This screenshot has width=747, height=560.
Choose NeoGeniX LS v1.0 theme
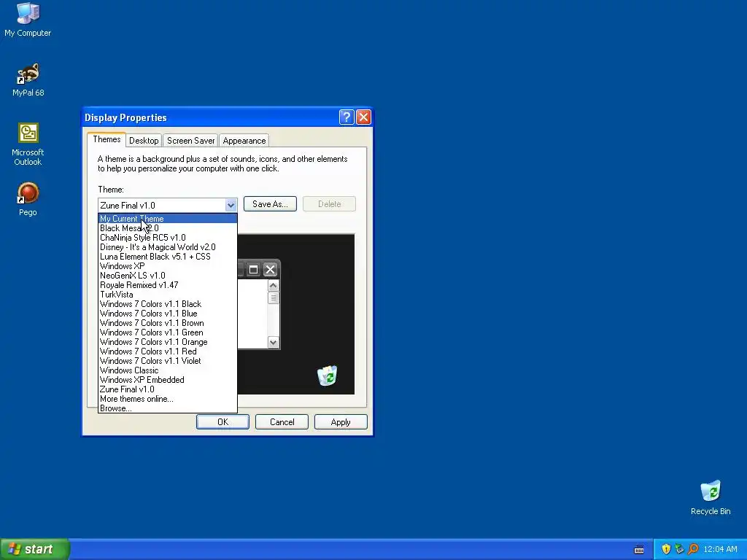168,276
